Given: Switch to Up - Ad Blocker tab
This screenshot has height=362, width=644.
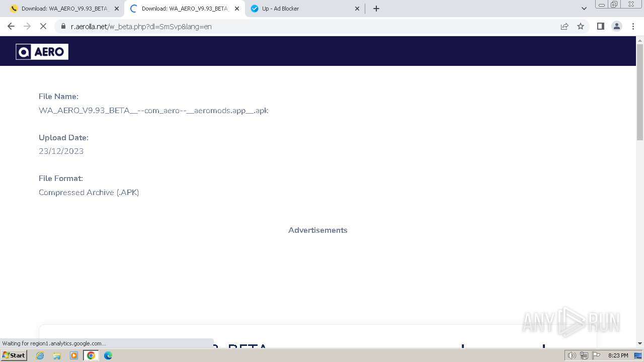Looking at the screenshot, I should pyautogui.click(x=305, y=9).
